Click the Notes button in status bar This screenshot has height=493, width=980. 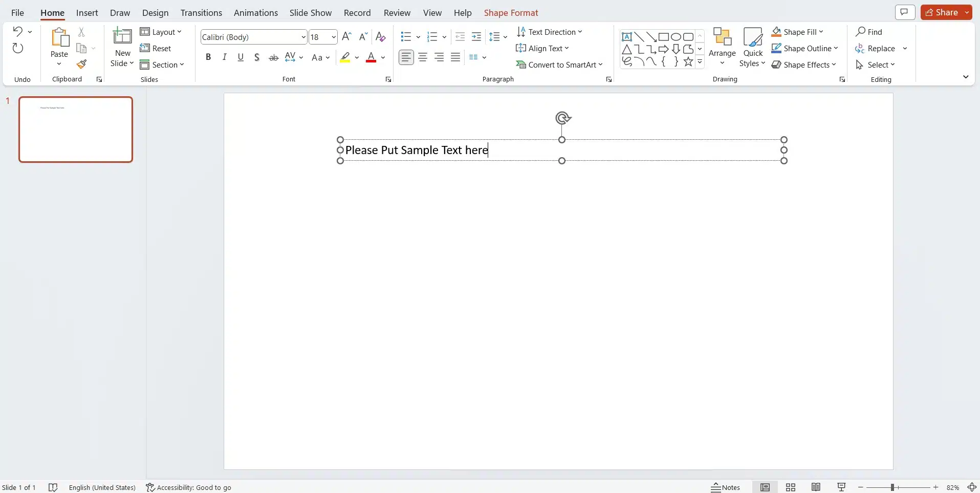coord(726,487)
